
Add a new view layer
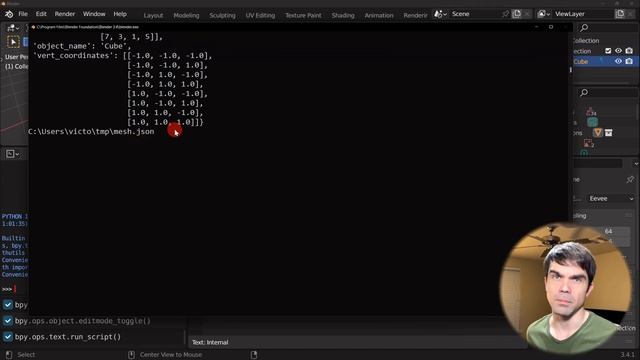(x=620, y=14)
